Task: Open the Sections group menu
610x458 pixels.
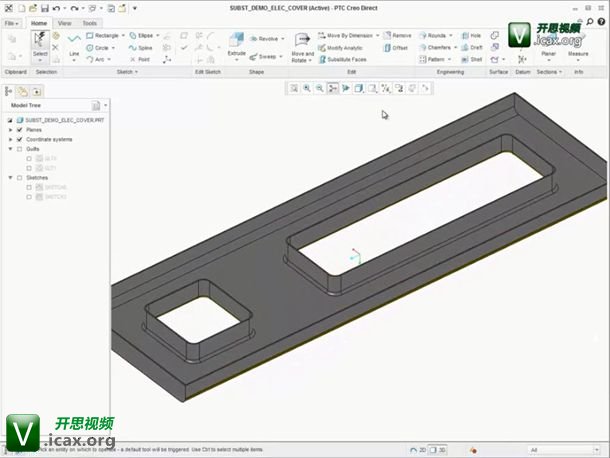Action: pos(549,72)
